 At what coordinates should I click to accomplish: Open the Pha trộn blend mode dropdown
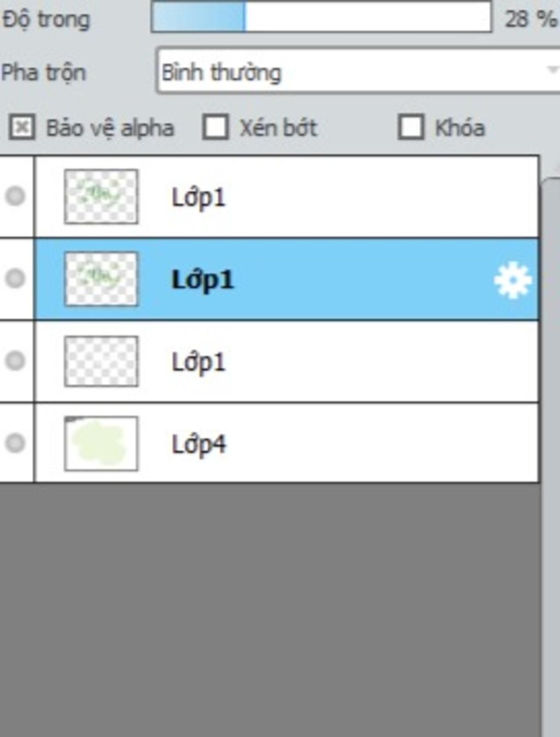[358, 71]
